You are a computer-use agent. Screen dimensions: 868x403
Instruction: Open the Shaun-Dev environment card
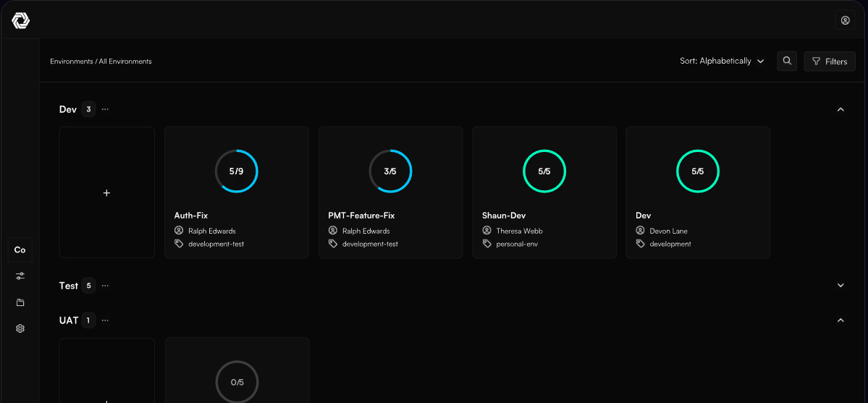pyautogui.click(x=544, y=192)
